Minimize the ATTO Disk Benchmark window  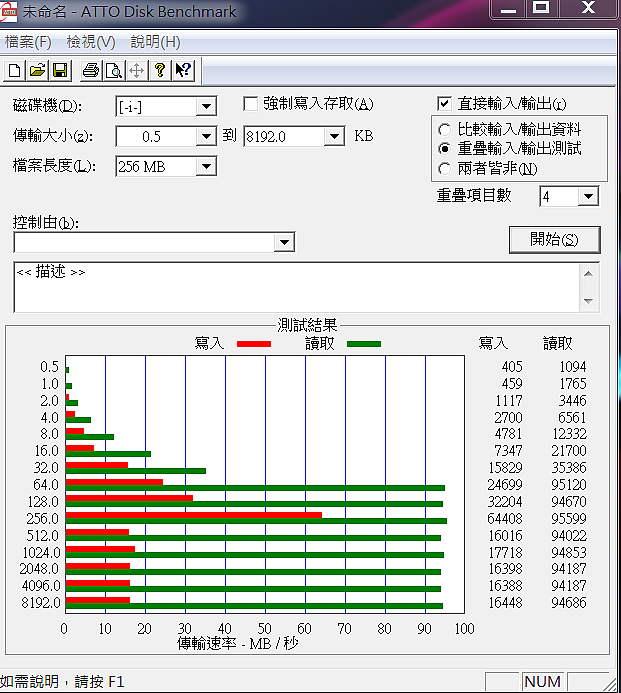coord(508,8)
